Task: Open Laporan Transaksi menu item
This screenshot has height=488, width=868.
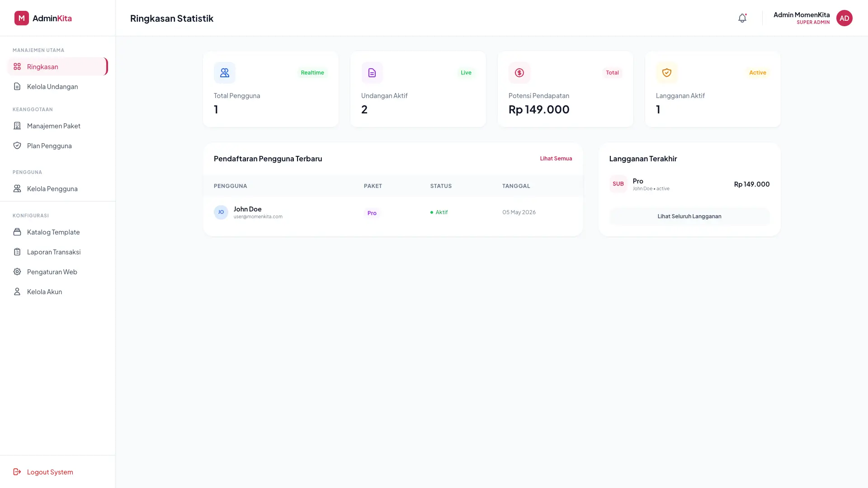Action: click(x=57, y=252)
